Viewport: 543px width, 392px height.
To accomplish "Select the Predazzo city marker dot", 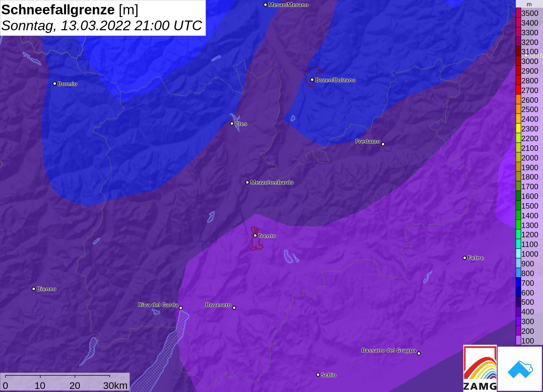I will [383, 144].
